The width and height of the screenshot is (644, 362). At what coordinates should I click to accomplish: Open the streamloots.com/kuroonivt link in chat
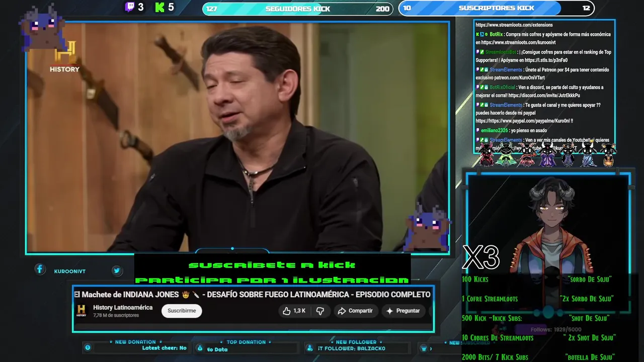[518, 43]
